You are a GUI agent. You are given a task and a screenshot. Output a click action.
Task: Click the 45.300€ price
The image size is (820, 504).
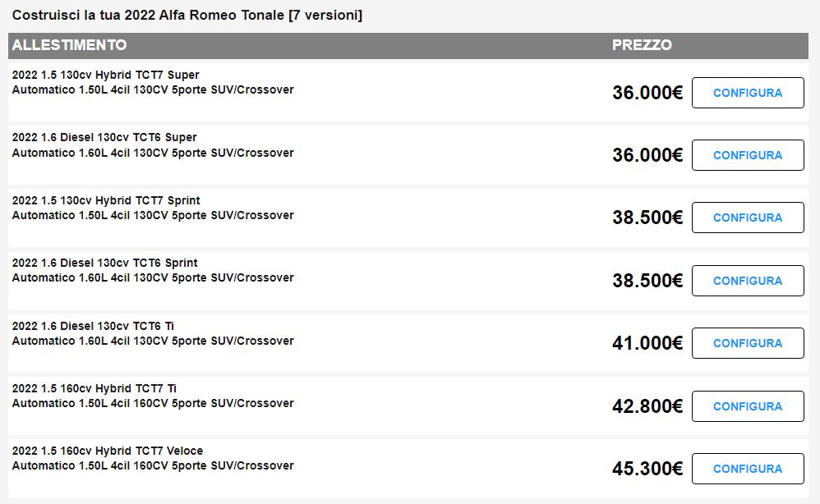coord(647,469)
